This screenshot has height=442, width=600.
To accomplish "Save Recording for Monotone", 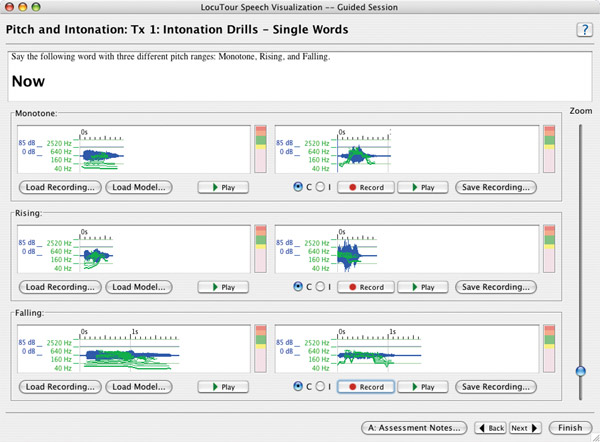I will click(496, 187).
